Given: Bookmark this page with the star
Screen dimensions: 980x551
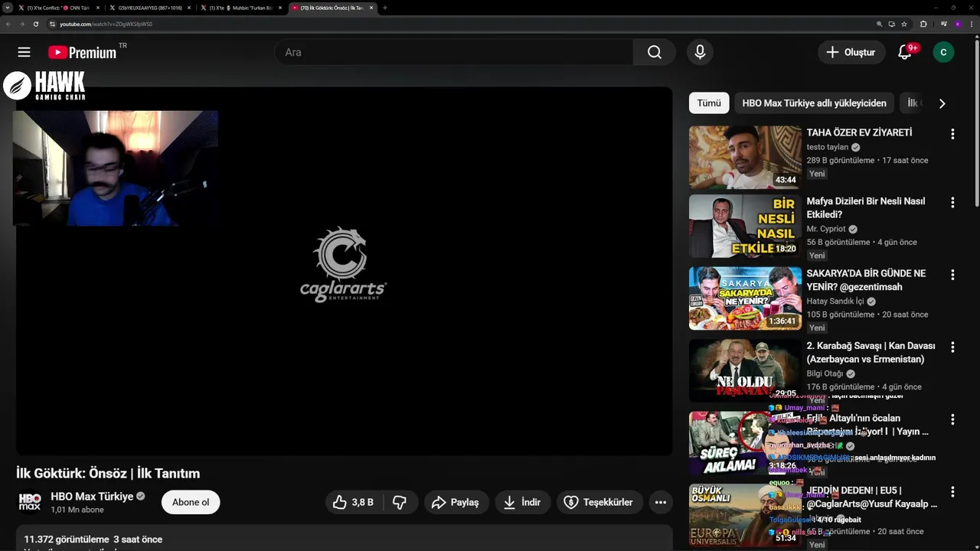Looking at the screenshot, I should pos(904,24).
